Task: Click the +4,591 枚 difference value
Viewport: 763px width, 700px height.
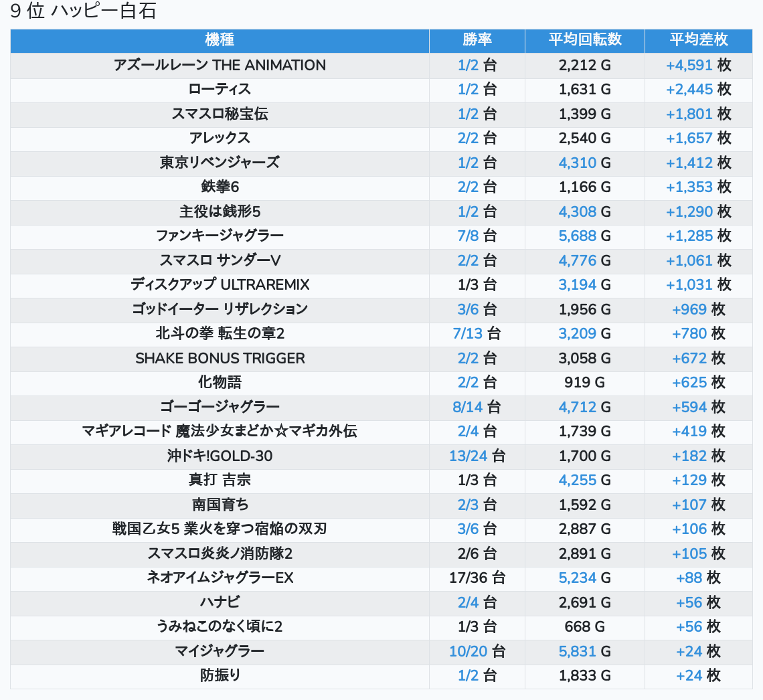Action: click(698, 65)
